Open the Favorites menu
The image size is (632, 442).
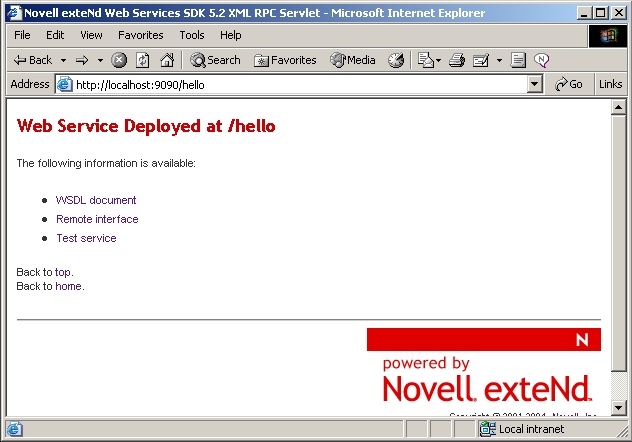tap(141, 35)
